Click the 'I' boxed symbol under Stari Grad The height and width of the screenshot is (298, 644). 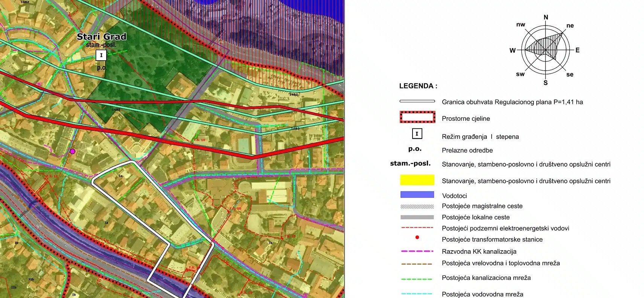click(x=101, y=55)
